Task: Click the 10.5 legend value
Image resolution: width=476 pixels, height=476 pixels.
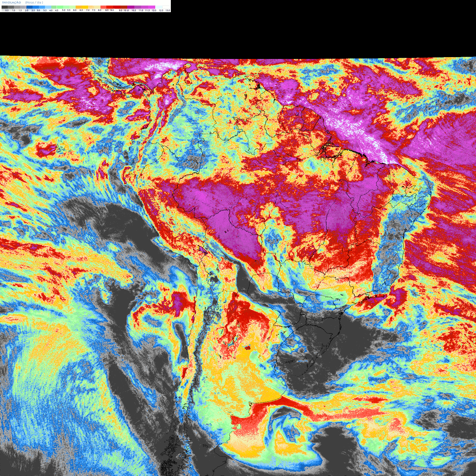Action: (134, 10)
